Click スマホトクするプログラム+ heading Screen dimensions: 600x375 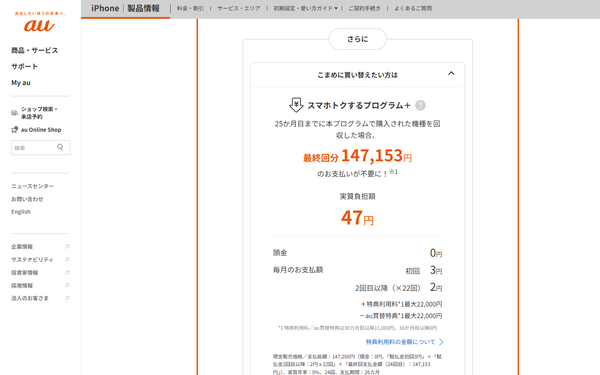tap(359, 105)
